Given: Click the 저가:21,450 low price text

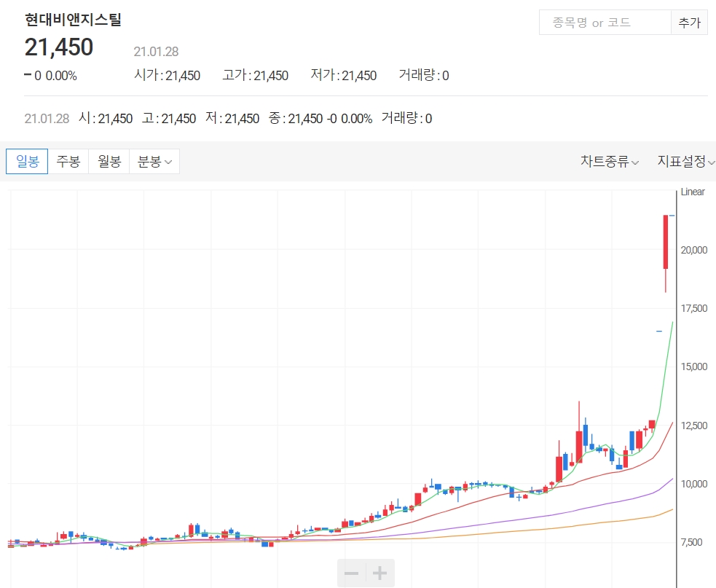Looking at the screenshot, I should pyautogui.click(x=343, y=75).
